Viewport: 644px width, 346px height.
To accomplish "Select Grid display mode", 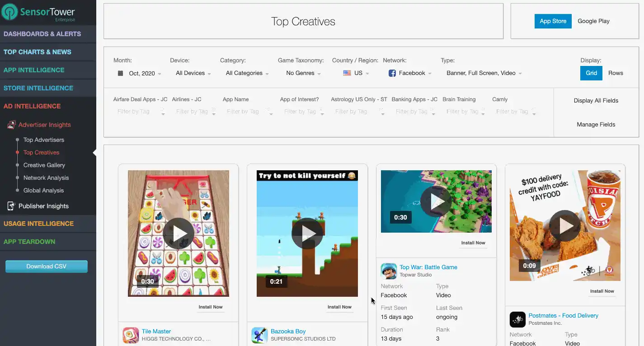I will point(591,73).
